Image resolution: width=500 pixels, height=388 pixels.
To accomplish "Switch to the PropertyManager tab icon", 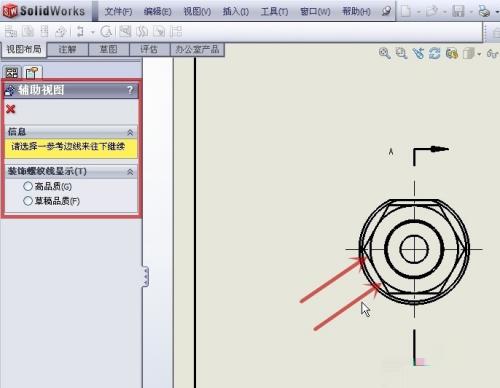I will [x=32, y=72].
